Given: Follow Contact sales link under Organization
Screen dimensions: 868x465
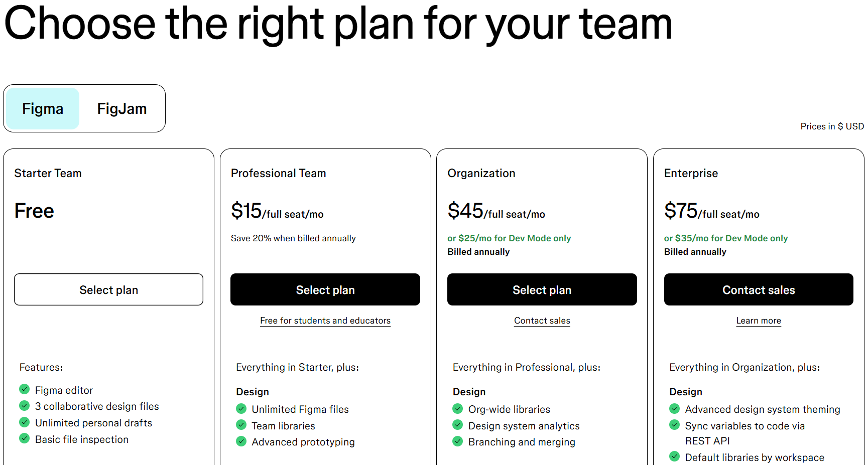Looking at the screenshot, I should tap(542, 321).
